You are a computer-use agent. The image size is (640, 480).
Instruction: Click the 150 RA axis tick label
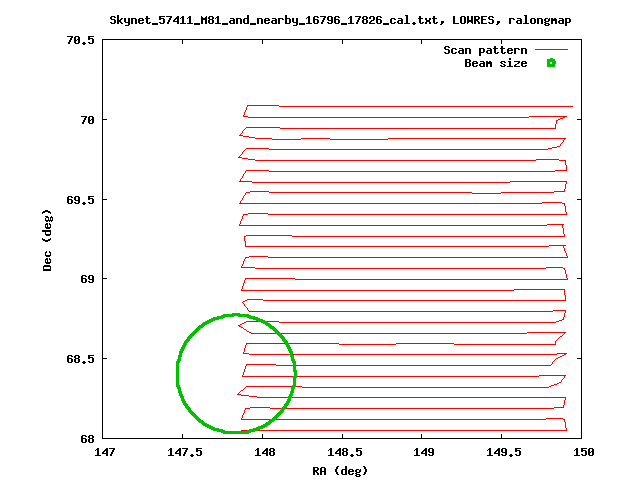coord(584,452)
